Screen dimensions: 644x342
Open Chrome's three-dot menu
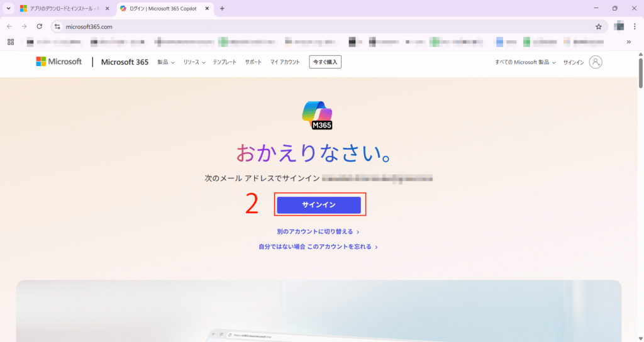pos(635,26)
